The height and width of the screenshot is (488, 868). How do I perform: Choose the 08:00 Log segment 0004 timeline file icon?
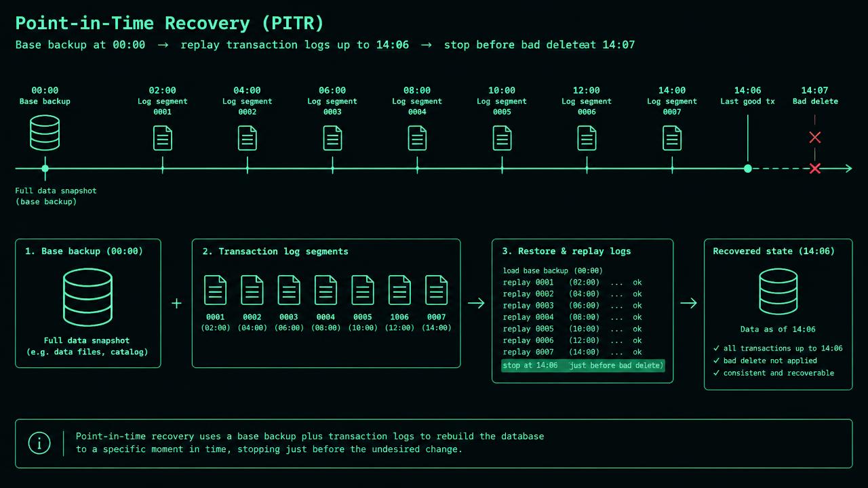(417, 138)
